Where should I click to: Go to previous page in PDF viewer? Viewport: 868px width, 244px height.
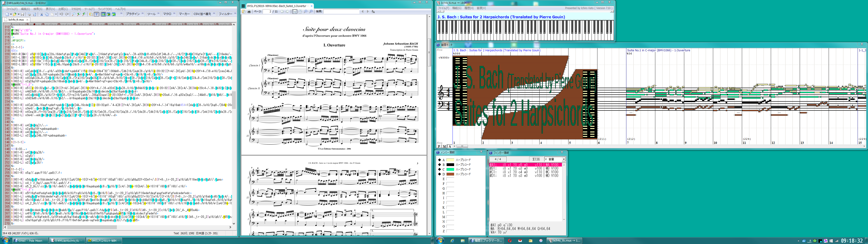point(282,12)
